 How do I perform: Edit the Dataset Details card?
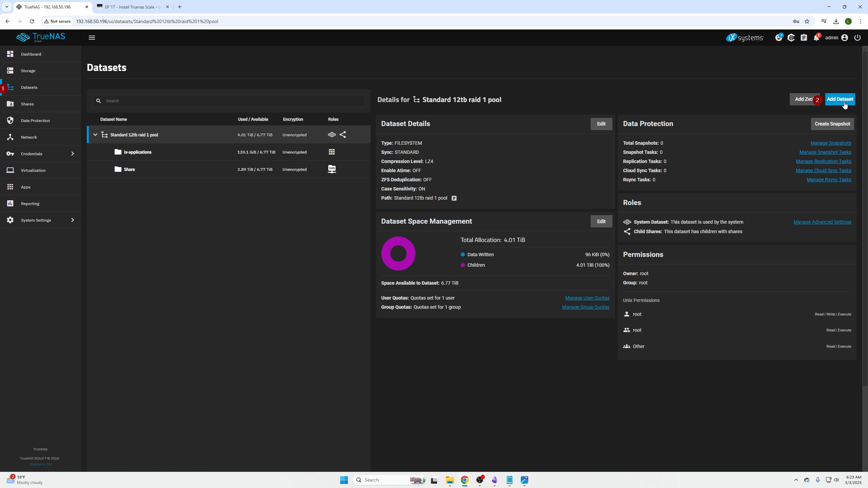601,124
